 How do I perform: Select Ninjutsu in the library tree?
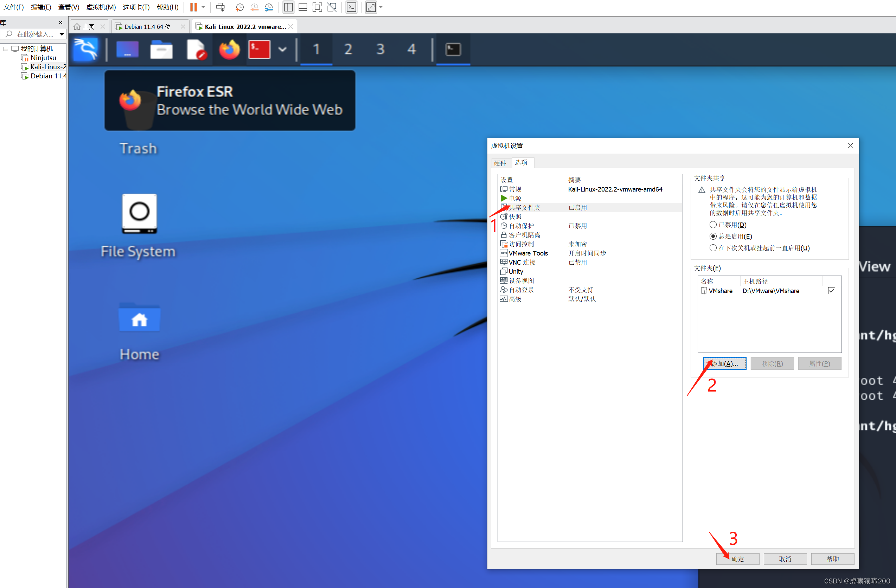click(43, 58)
